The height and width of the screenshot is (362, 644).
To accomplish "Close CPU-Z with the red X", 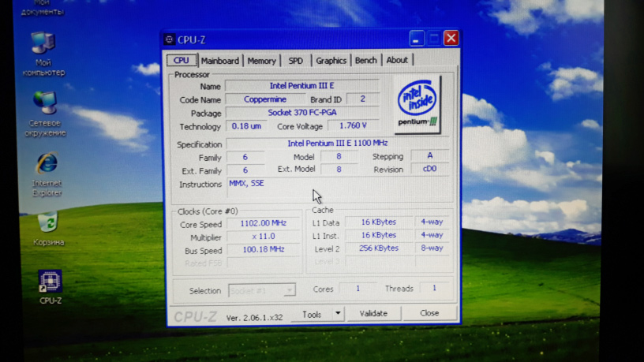I will pos(451,38).
